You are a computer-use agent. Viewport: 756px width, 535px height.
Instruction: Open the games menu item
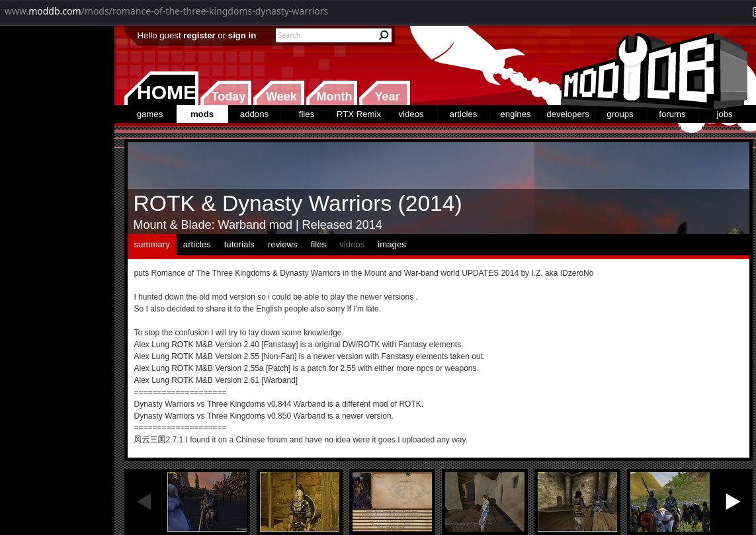pyautogui.click(x=150, y=114)
